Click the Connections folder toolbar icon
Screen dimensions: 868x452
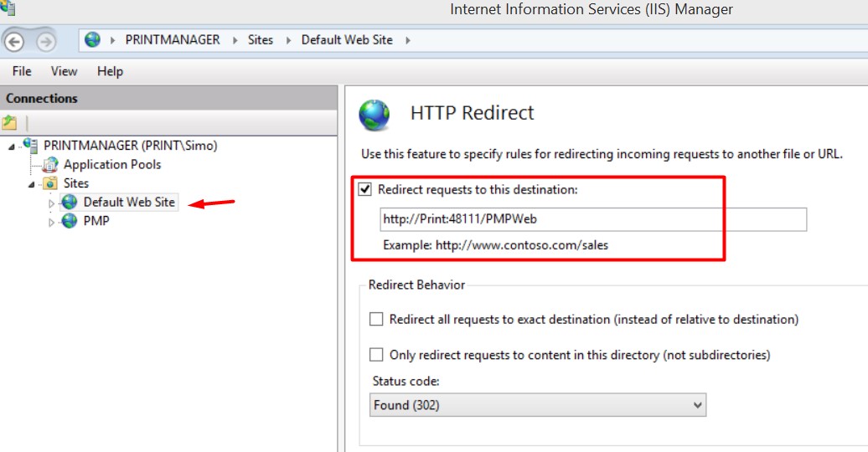(x=9, y=122)
